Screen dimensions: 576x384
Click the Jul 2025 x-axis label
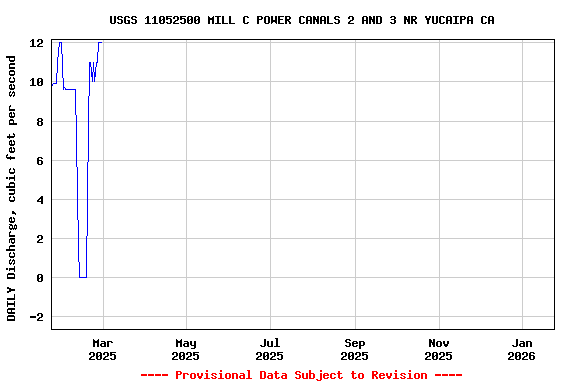[x=270, y=349]
